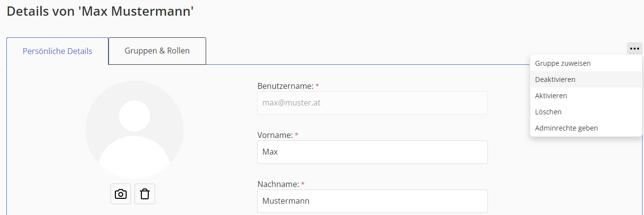Click the 'Details von Max Mustermann' heading
This screenshot has height=215, width=644.
(100, 12)
